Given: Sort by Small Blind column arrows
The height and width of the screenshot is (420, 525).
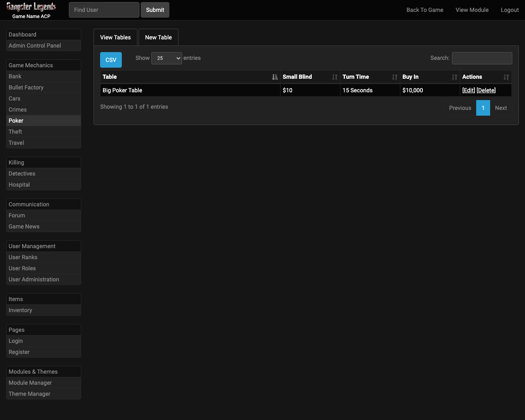Looking at the screenshot, I should pyautogui.click(x=335, y=77).
